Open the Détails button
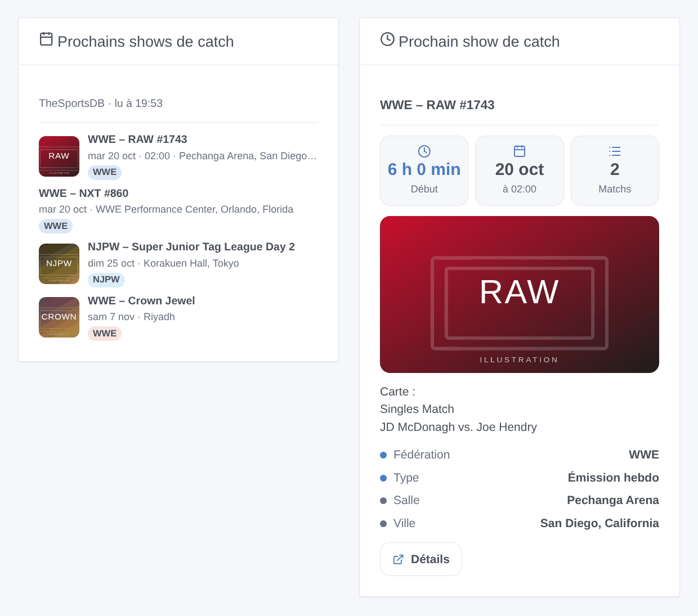 pos(421,559)
